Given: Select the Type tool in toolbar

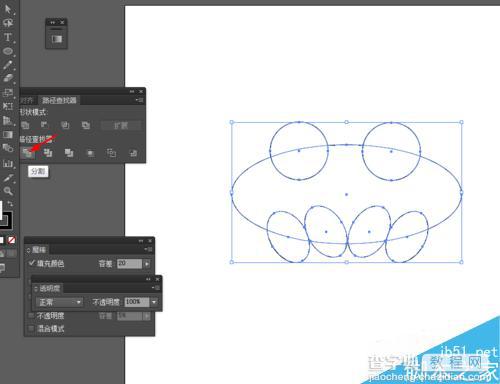Looking at the screenshot, I should coord(7,37).
